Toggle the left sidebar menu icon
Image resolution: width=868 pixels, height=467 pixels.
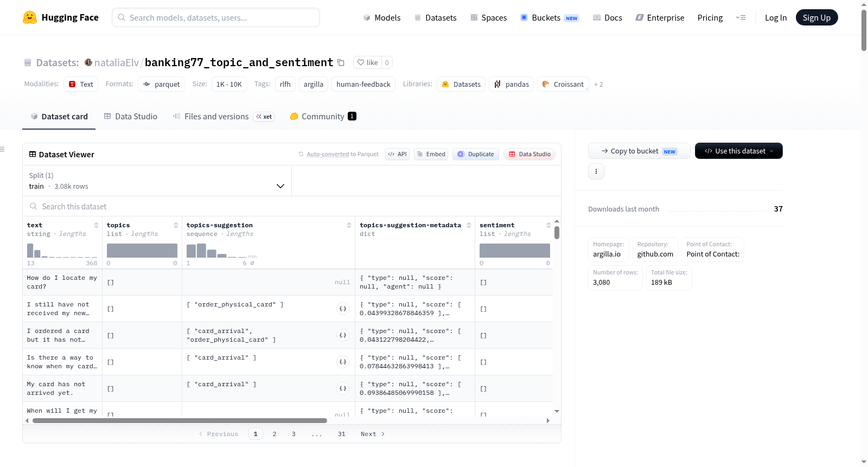(2, 149)
